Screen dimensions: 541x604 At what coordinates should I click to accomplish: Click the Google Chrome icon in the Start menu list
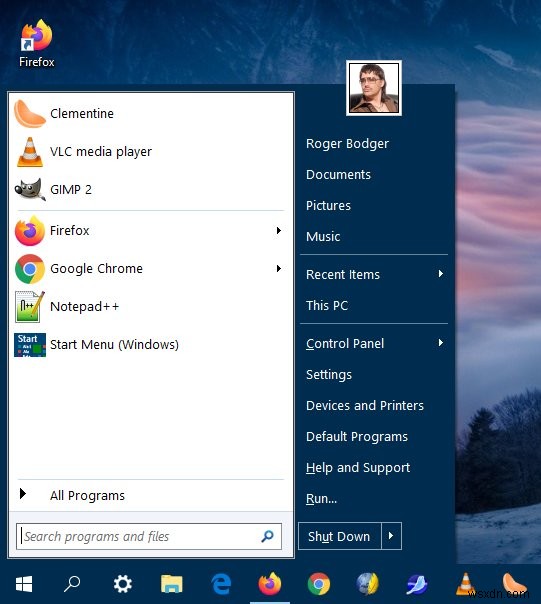30,268
